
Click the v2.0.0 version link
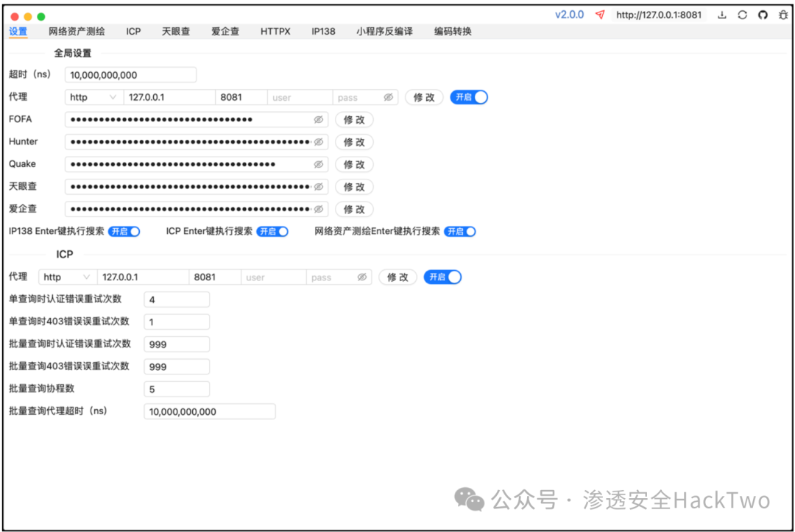coord(569,15)
